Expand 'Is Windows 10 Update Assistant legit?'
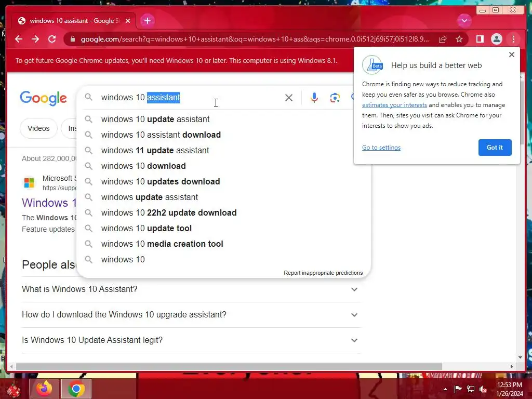Viewport: 532px width, 399px height. point(191,340)
